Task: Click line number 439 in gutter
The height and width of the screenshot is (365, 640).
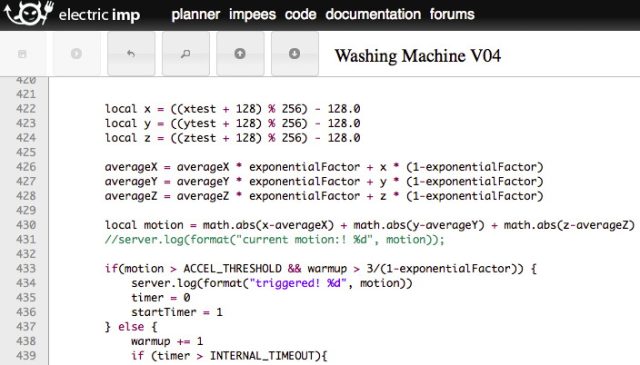Action: pos(26,356)
